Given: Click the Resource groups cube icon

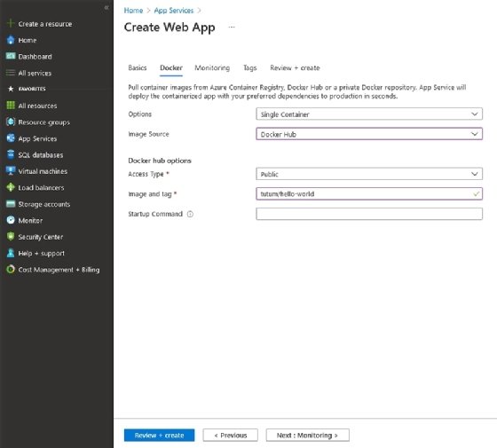Looking at the screenshot, I should (x=11, y=122).
